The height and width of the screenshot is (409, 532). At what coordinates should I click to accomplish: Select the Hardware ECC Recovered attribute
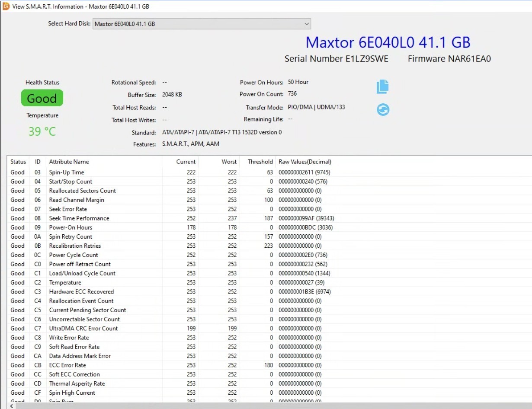tap(270, 292)
